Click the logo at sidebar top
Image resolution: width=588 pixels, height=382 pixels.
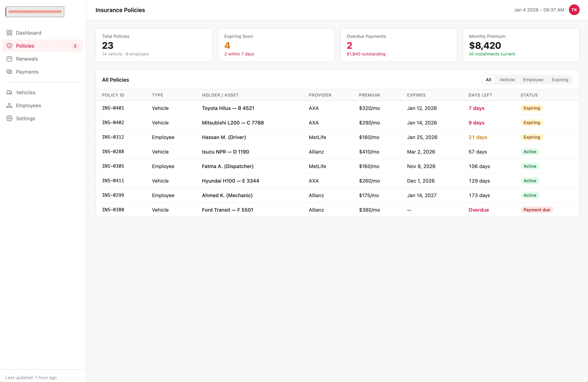coord(35,12)
